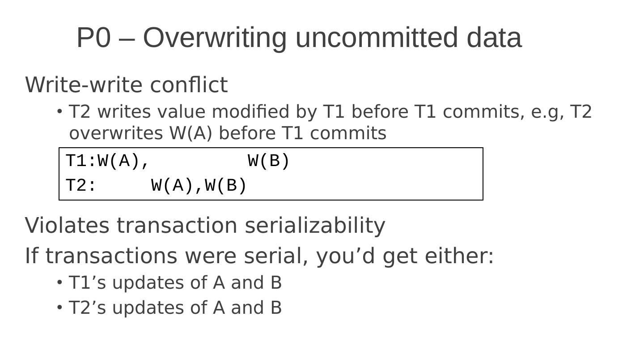Click the bullet dot before "T1's updates"
The width and height of the screenshot is (644, 363).
click(x=59, y=282)
